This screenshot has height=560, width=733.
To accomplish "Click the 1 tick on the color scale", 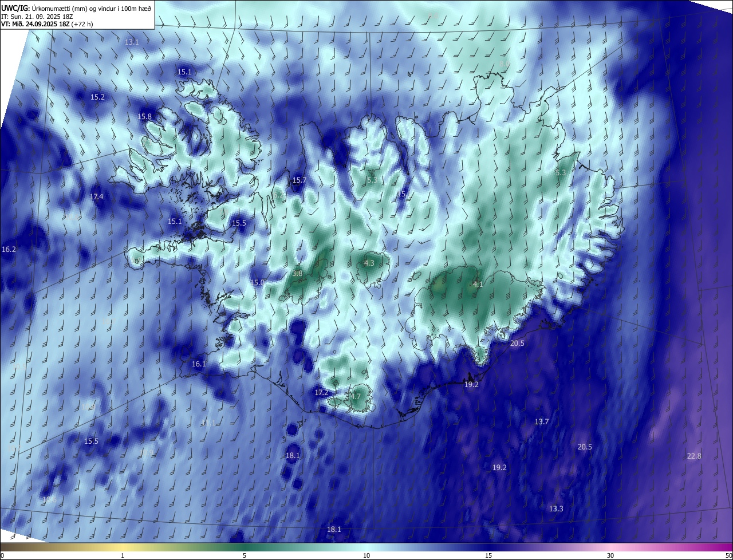I will 123,555.
